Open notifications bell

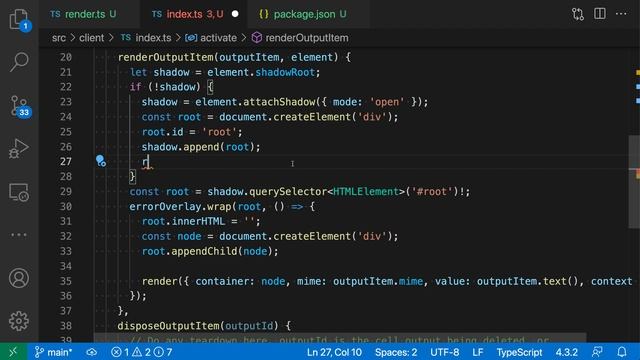(622, 352)
